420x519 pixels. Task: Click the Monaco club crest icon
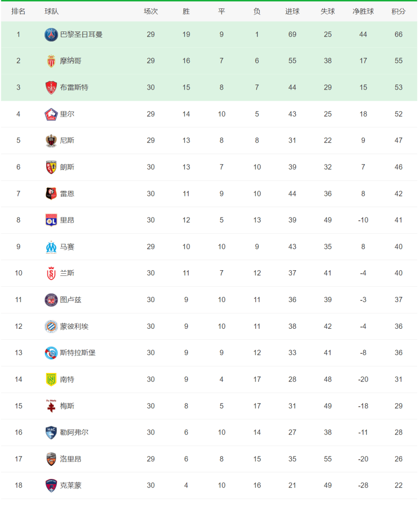pos(51,61)
